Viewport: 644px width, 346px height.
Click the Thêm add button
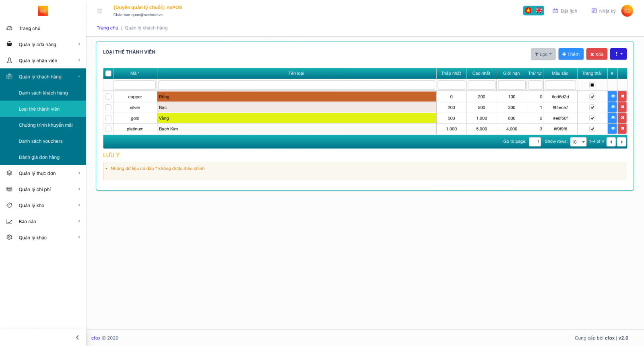click(x=571, y=54)
